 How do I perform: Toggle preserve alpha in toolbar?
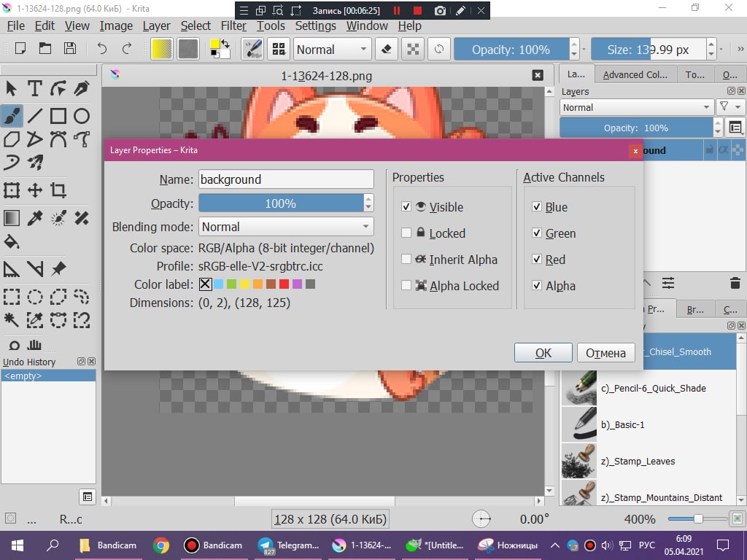point(413,49)
